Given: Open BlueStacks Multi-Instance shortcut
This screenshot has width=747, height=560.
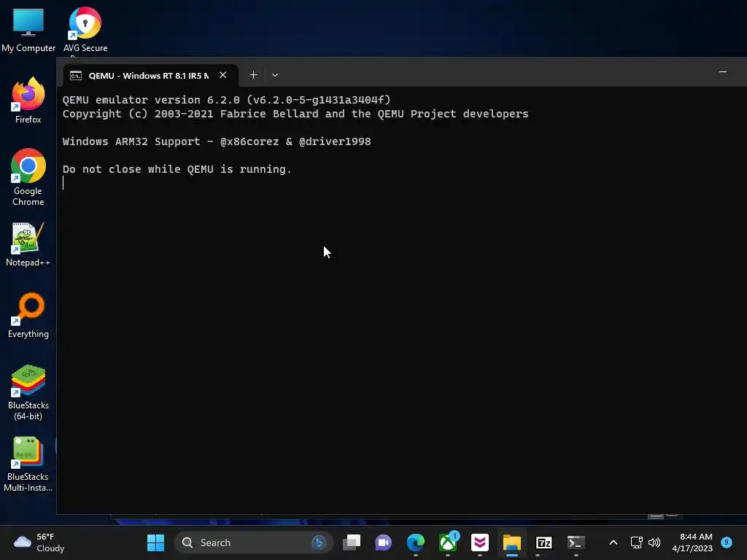Looking at the screenshot, I should (x=28, y=464).
